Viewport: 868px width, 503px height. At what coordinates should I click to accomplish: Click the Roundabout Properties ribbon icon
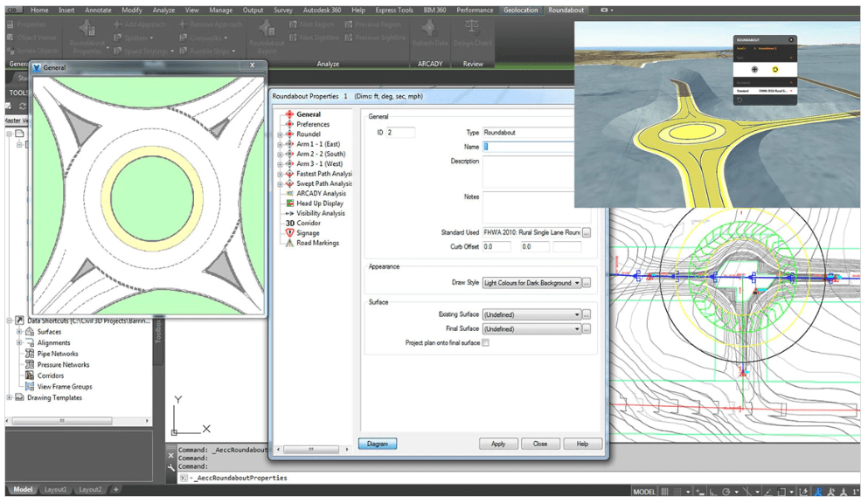click(87, 27)
